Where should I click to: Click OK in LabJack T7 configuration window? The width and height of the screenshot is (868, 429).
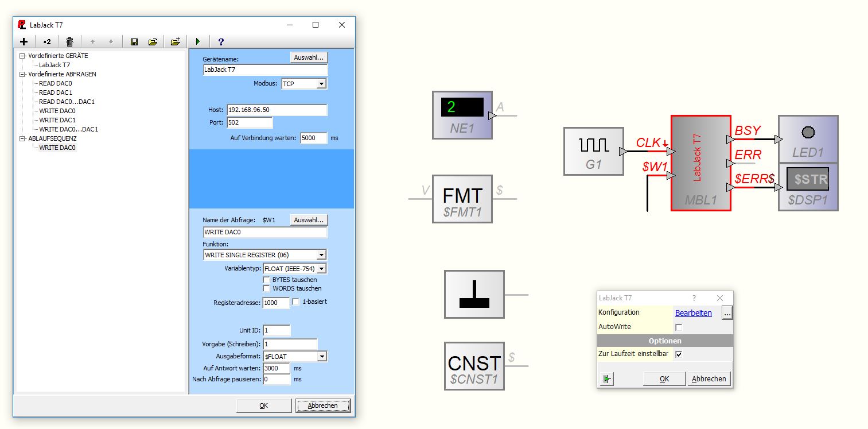[264, 405]
